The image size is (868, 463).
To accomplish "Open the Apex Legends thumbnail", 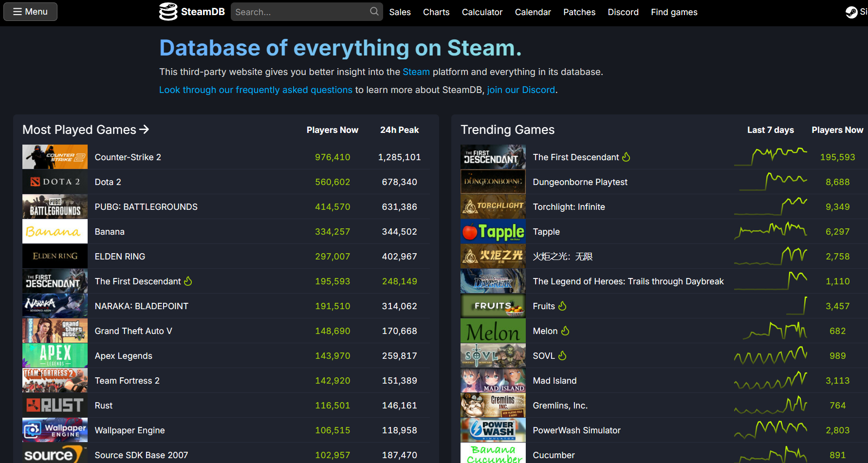I will pos(55,355).
